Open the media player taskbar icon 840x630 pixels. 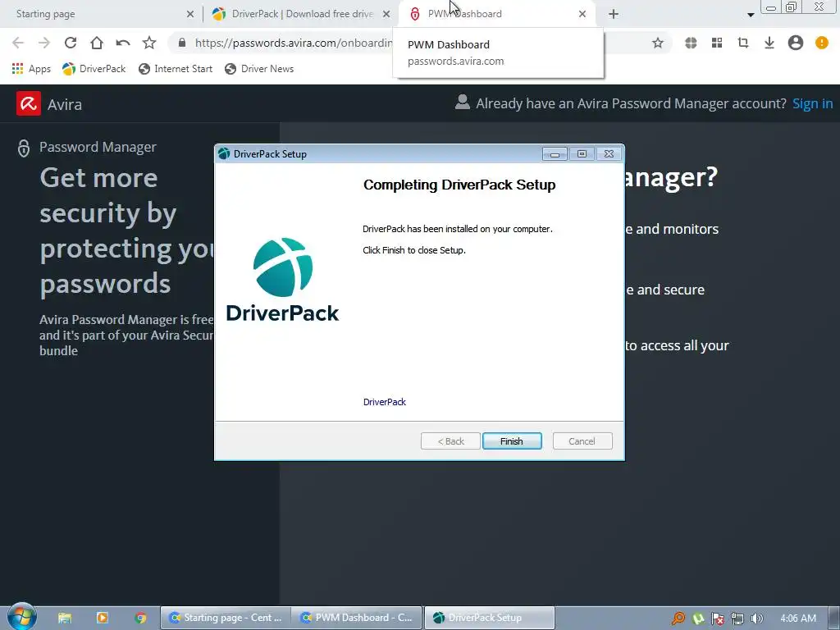[x=103, y=618]
